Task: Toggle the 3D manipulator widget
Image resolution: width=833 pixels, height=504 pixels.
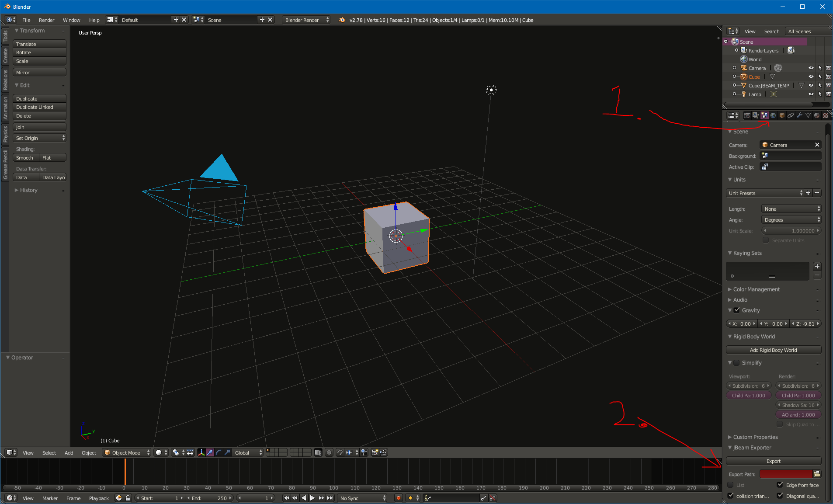Action: tap(201, 452)
